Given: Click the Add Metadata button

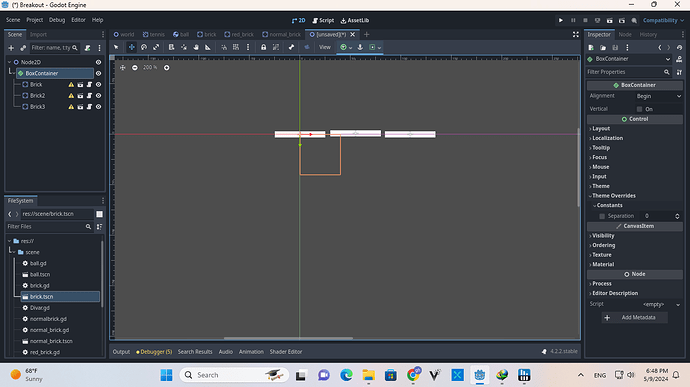Looking at the screenshot, I should (634, 317).
